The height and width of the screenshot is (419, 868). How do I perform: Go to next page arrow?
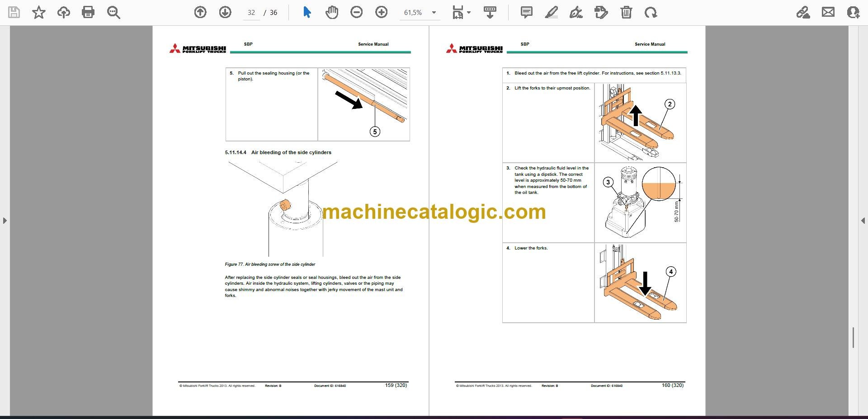[x=225, y=12]
